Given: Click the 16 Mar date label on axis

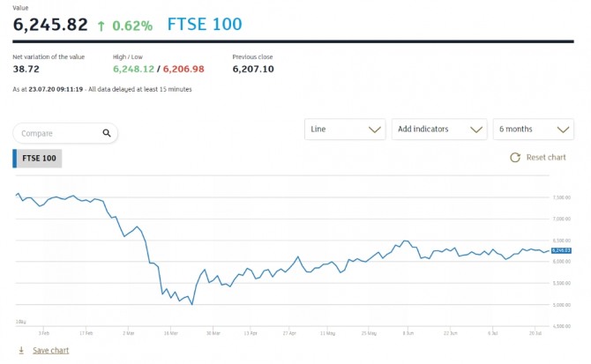Looking at the screenshot, I should pyautogui.click(x=167, y=334).
